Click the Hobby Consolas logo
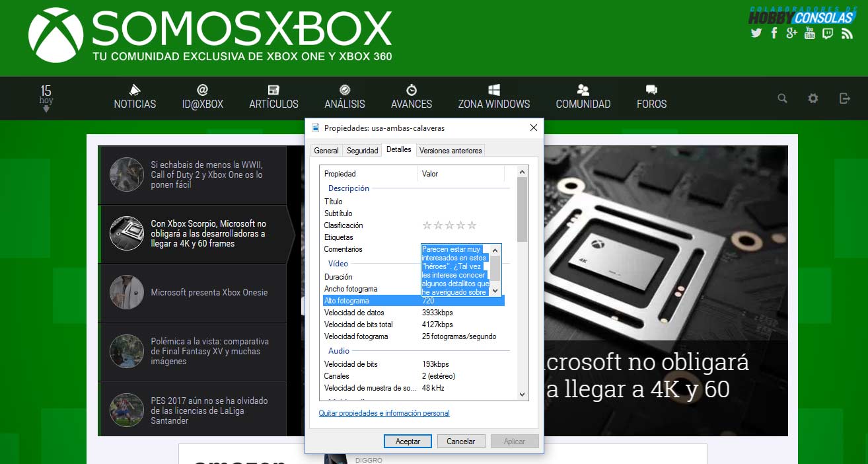The height and width of the screenshot is (464, 868). (801, 16)
